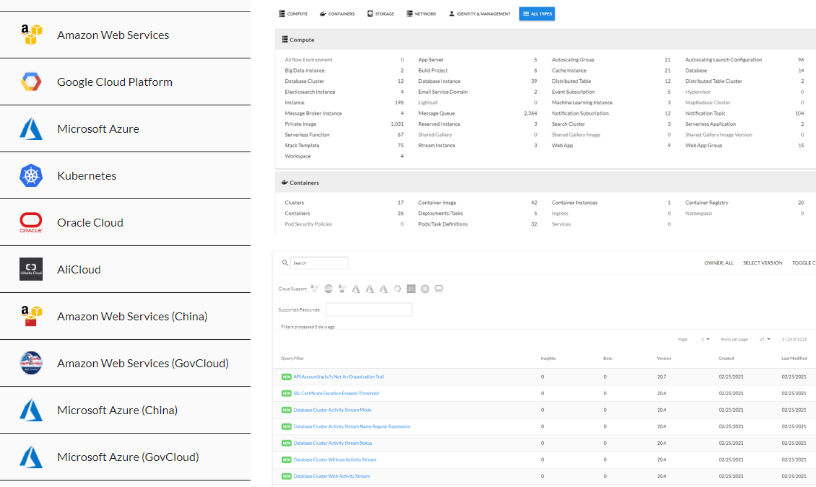Select the last Azure icon in Cloud Support

[384, 289]
